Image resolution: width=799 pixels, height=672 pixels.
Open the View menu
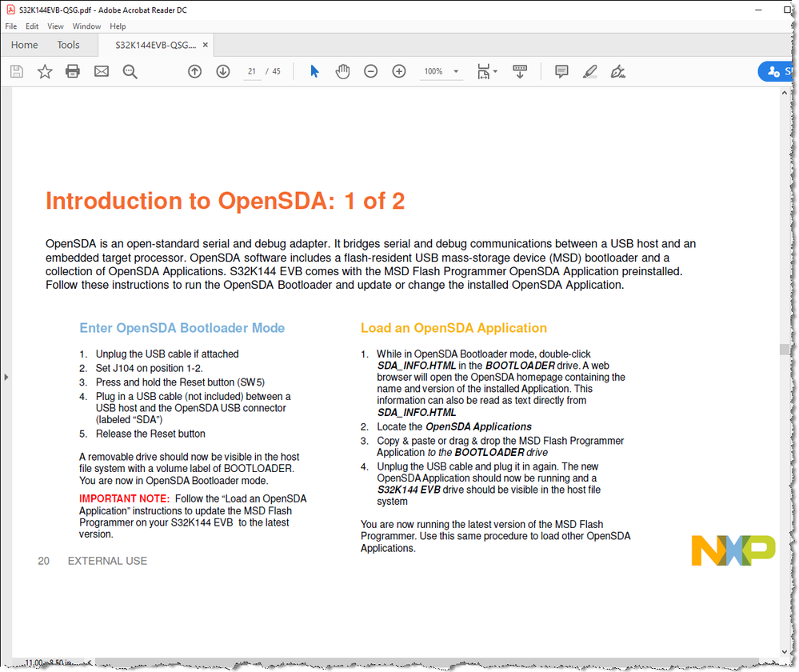coord(54,26)
